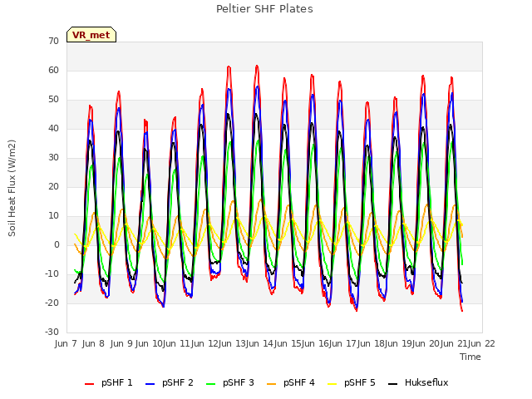Click the 30 y-axis tick label

point(53,157)
